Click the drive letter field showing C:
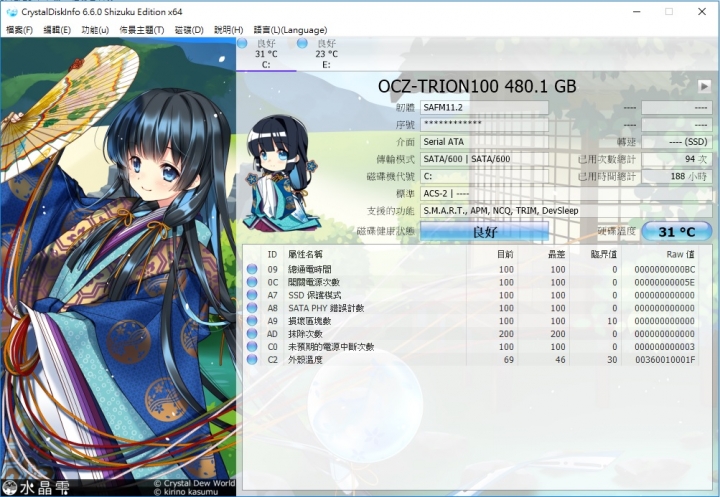Image resolution: width=720 pixels, height=497 pixels. click(484, 176)
